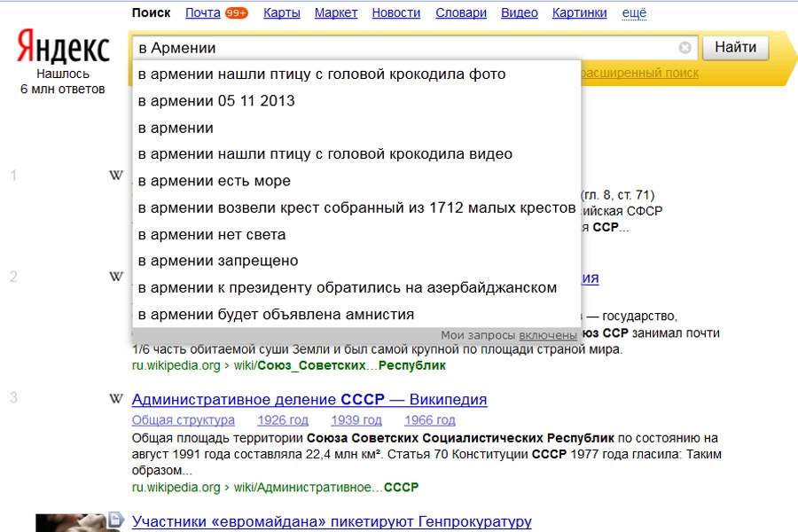Click the Wikipedia icon beside Административное деление СССР

pyautogui.click(x=116, y=399)
